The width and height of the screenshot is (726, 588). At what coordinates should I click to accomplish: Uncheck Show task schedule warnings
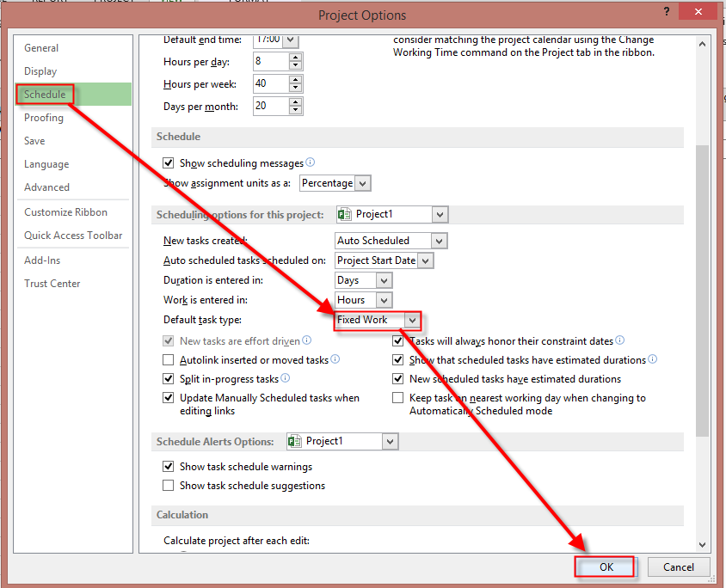click(x=169, y=467)
